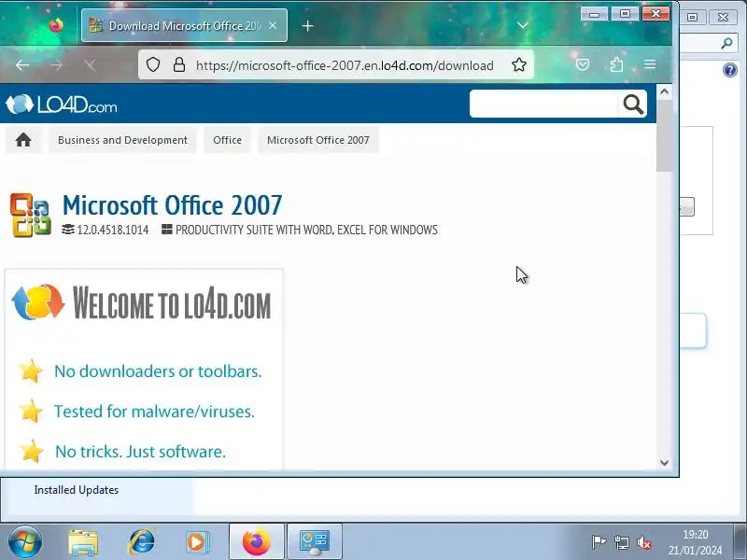Switch to Firefox taskbar button

[x=256, y=542]
